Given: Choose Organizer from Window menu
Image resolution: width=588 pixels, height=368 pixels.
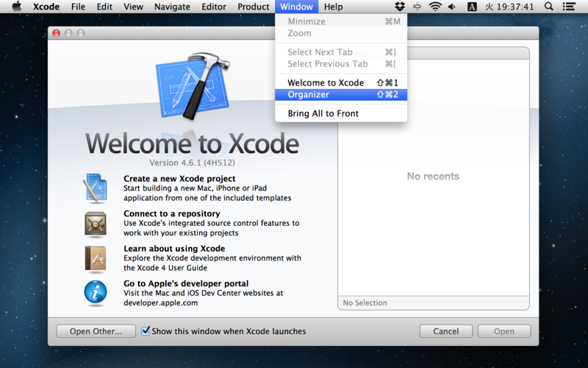Looking at the screenshot, I should click(x=341, y=94).
